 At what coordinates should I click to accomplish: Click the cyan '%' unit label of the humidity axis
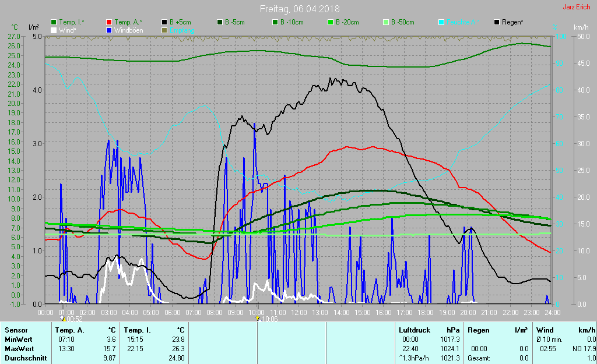(x=555, y=27)
